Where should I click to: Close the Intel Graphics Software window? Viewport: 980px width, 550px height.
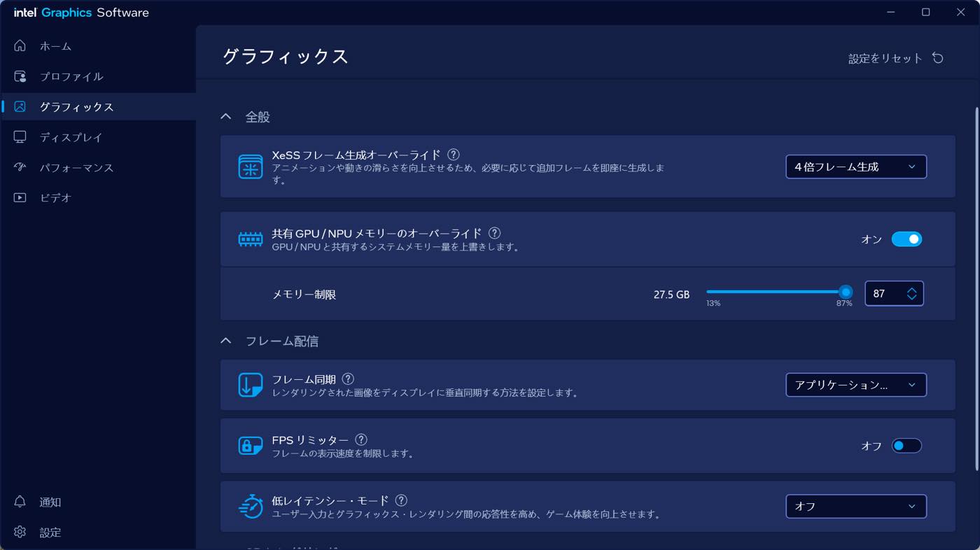click(x=961, y=12)
